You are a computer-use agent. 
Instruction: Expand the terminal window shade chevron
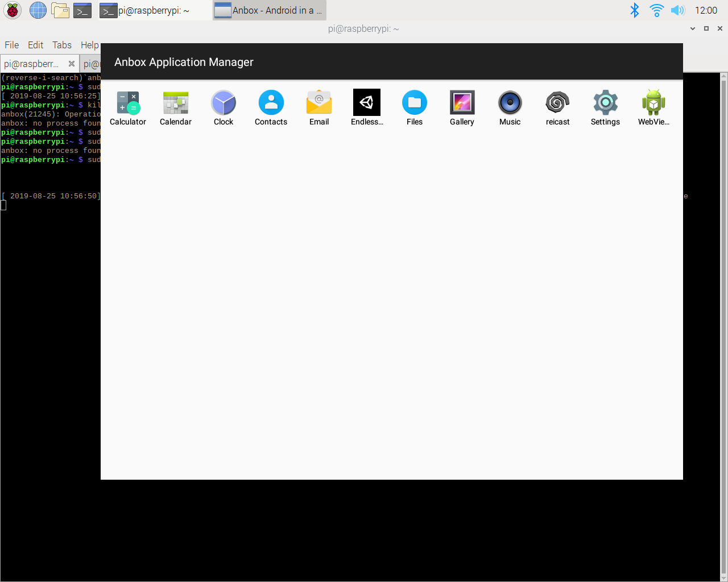[692, 28]
